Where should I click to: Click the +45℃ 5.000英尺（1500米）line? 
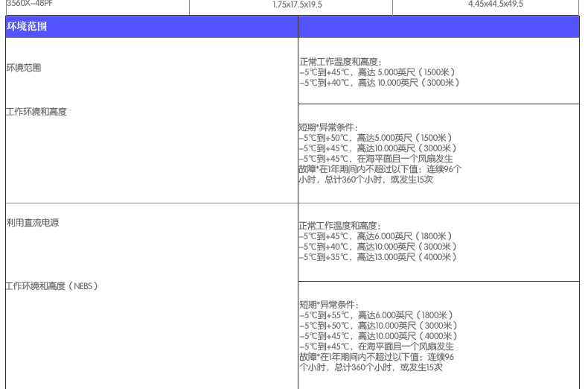coord(377,72)
